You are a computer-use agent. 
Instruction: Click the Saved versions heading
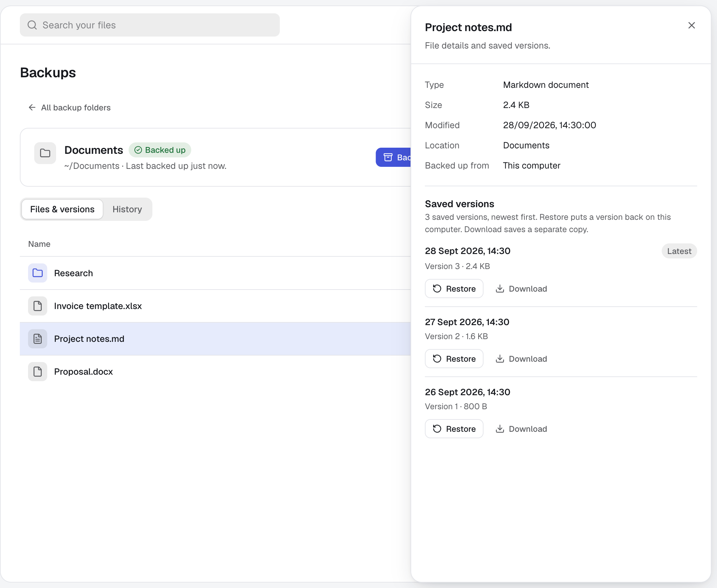(459, 204)
